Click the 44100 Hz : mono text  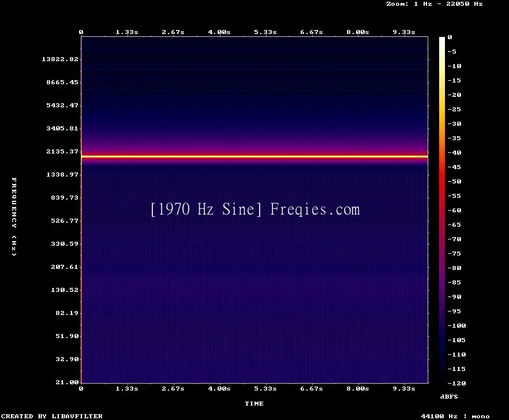[455, 416]
